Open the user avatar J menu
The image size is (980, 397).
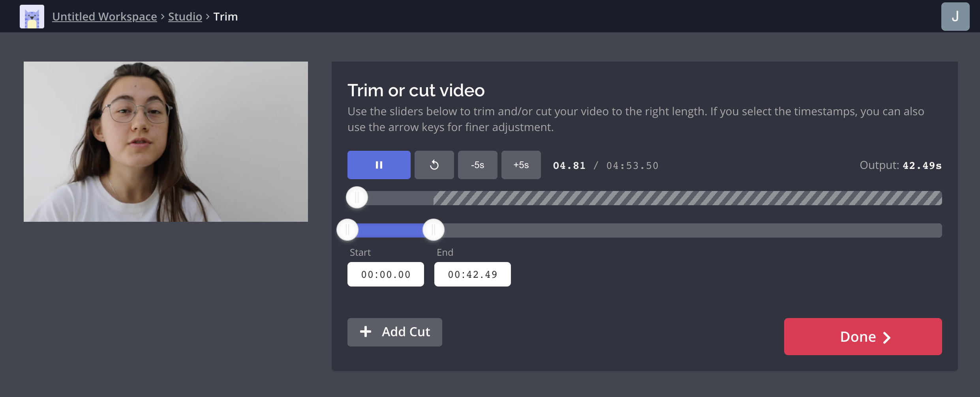point(955,17)
